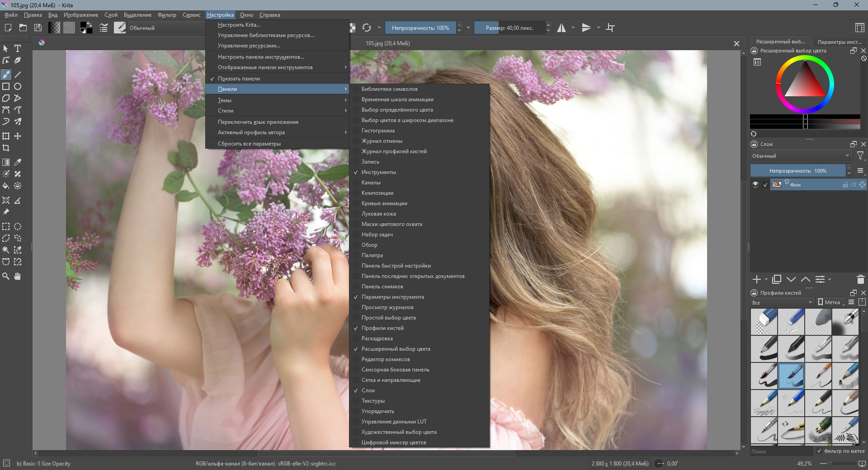Activate the Gradient tool
Image resolution: width=868 pixels, height=470 pixels.
[6, 162]
